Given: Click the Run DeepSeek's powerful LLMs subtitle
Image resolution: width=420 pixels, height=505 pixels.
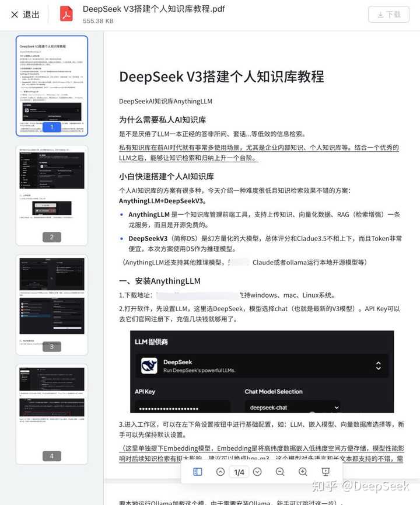Looking at the screenshot, I should click(199, 370).
